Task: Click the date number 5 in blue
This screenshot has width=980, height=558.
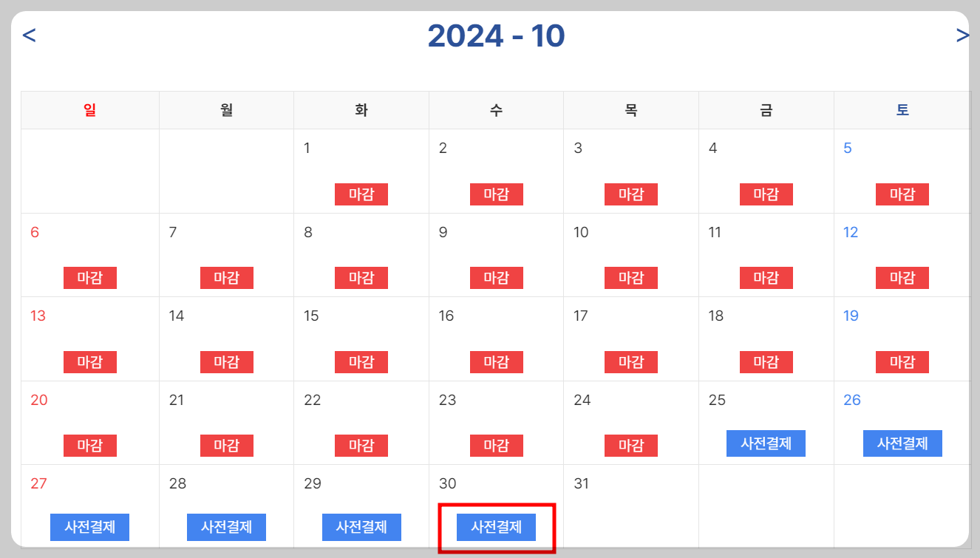Action: pos(848,147)
